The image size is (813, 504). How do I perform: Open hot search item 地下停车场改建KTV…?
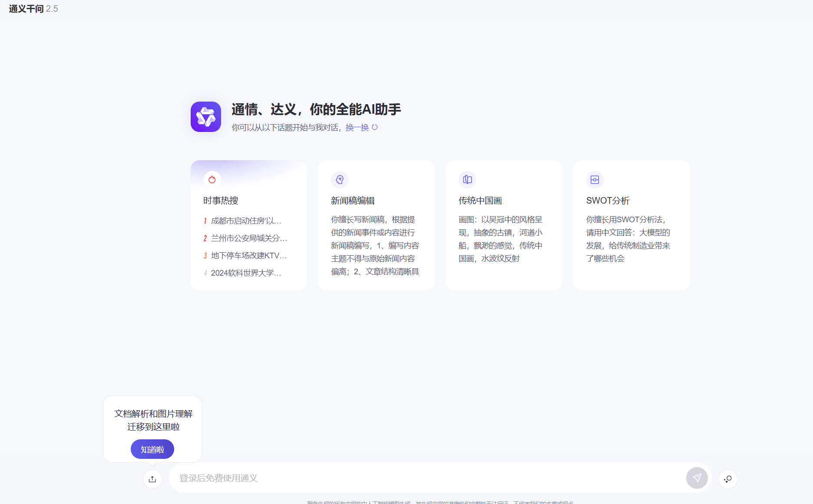coord(249,256)
